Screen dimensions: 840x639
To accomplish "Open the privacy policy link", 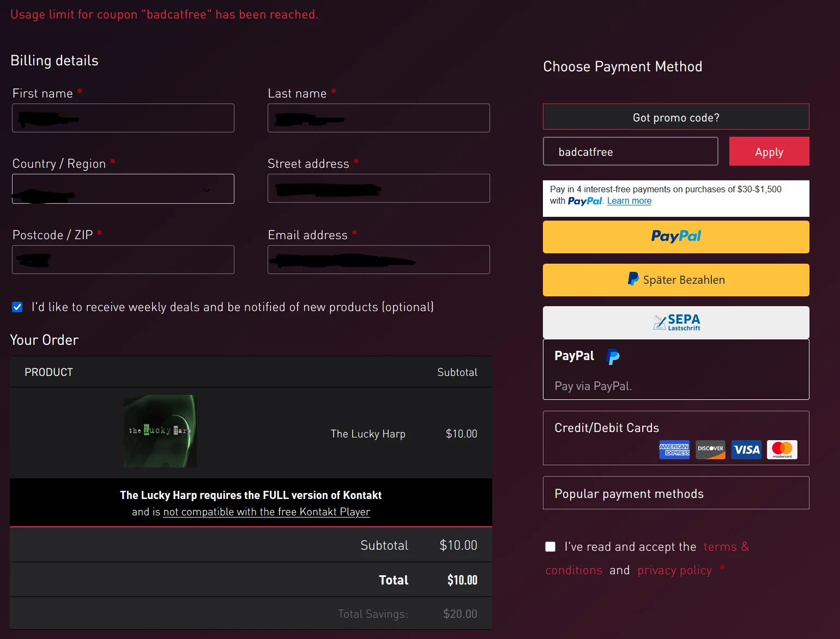I will [674, 570].
